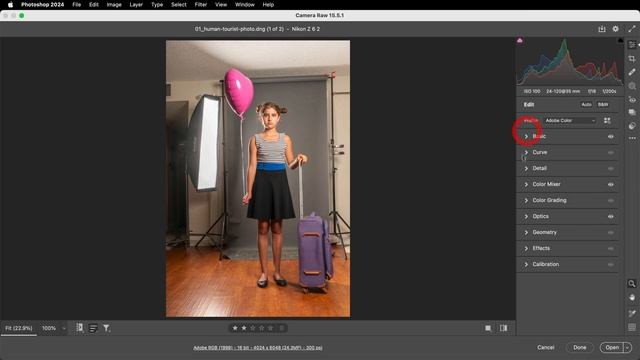The height and width of the screenshot is (360, 640).
Task: Toggle Effects visibility eye
Action: tap(611, 249)
